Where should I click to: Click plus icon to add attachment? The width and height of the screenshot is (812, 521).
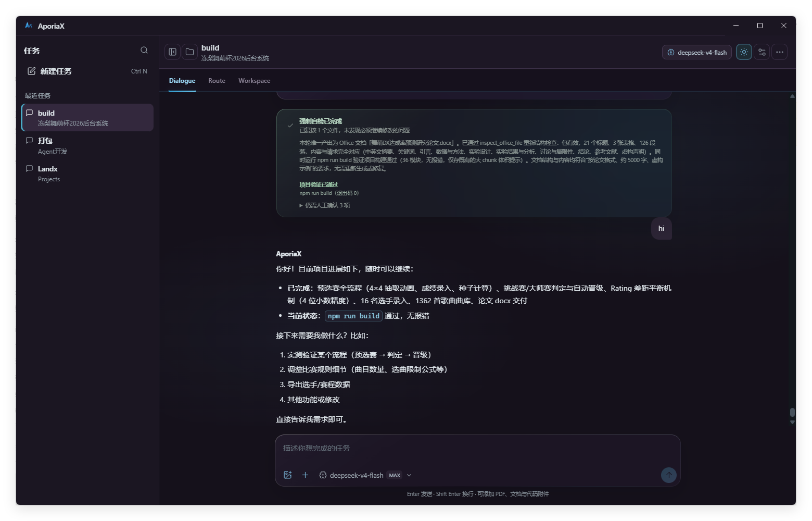(x=305, y=475)
